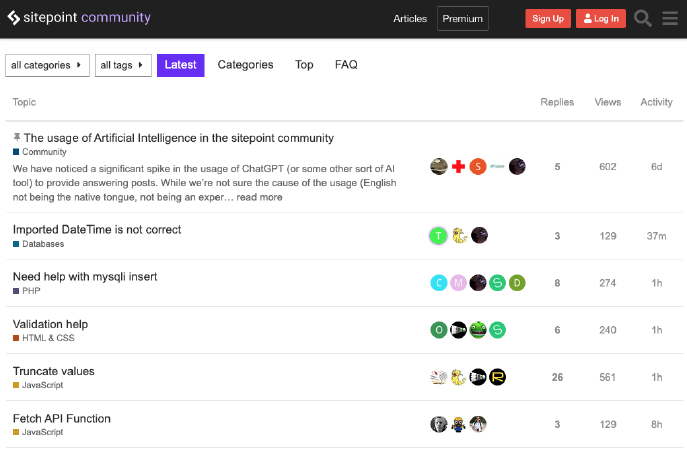Click the Sign Up button
This screenshot has height=450, width=687.
click(x=548, y=18)
